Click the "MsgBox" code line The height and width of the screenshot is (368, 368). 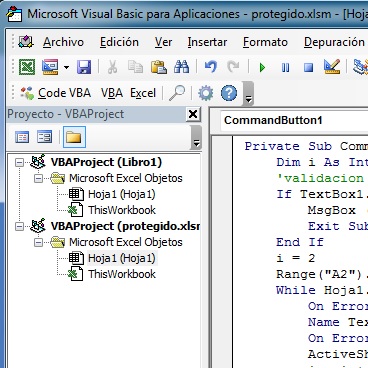[338, 210]
